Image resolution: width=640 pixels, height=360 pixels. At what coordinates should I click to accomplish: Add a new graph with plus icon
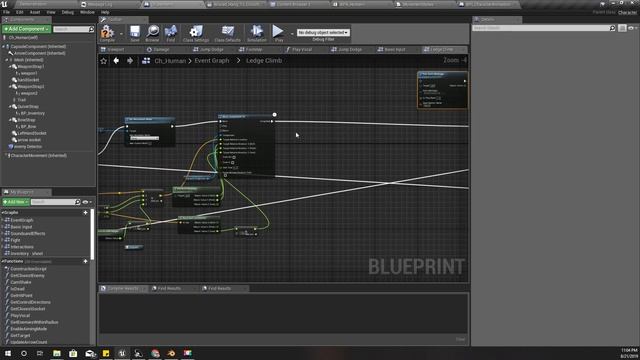(85, 212)
